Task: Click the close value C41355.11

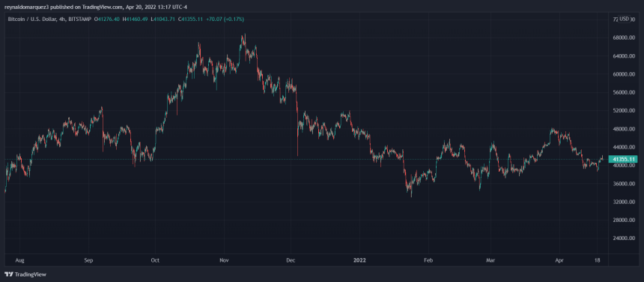Action: coord(190,19)
